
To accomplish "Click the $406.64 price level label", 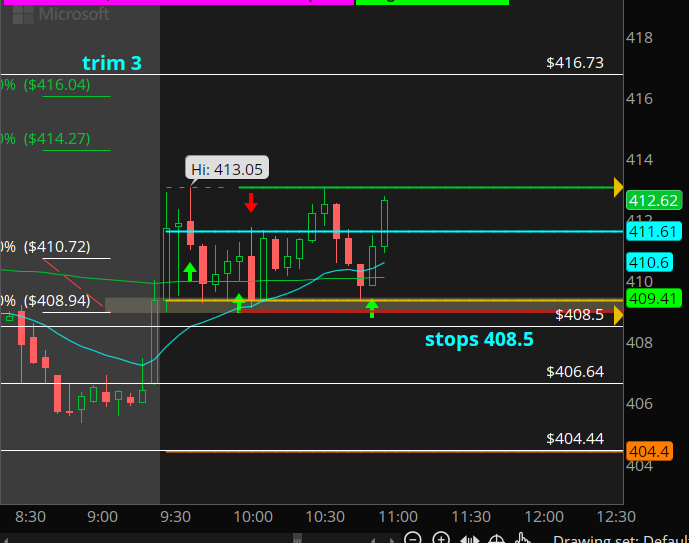I will (575, 372).
